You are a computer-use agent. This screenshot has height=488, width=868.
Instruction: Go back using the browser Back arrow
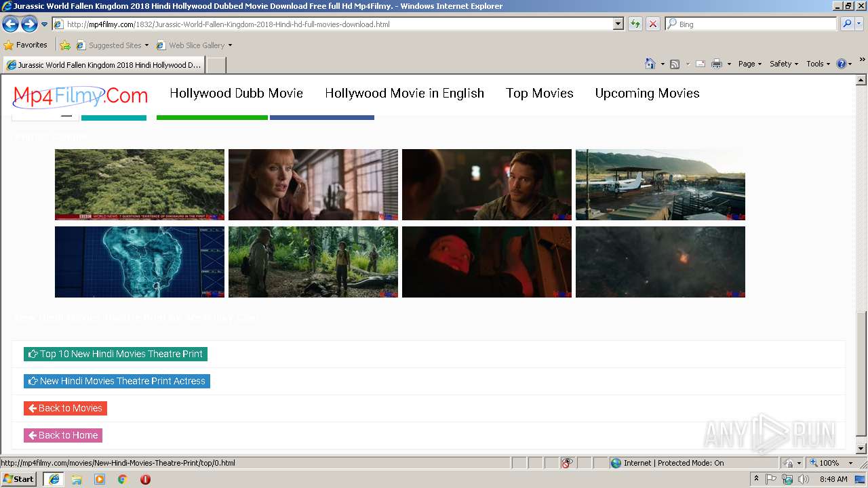(10, 24)
